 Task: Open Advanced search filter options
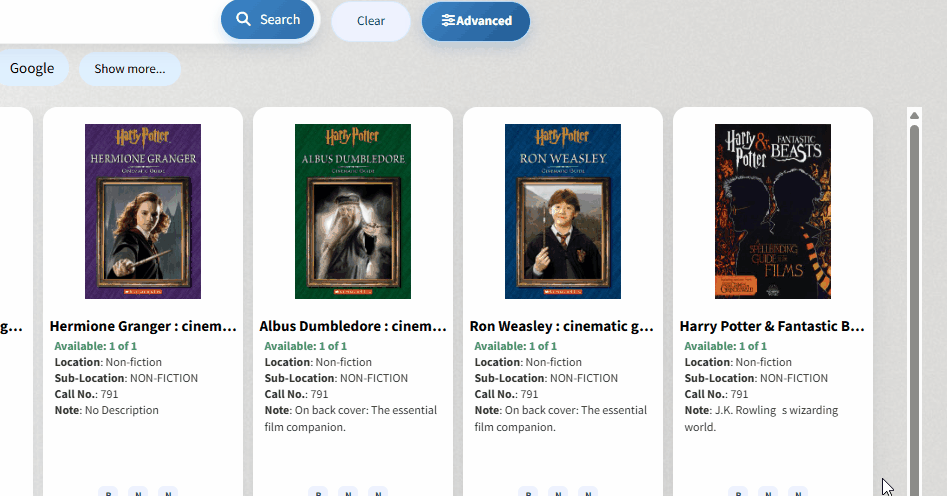click(476, 21)
